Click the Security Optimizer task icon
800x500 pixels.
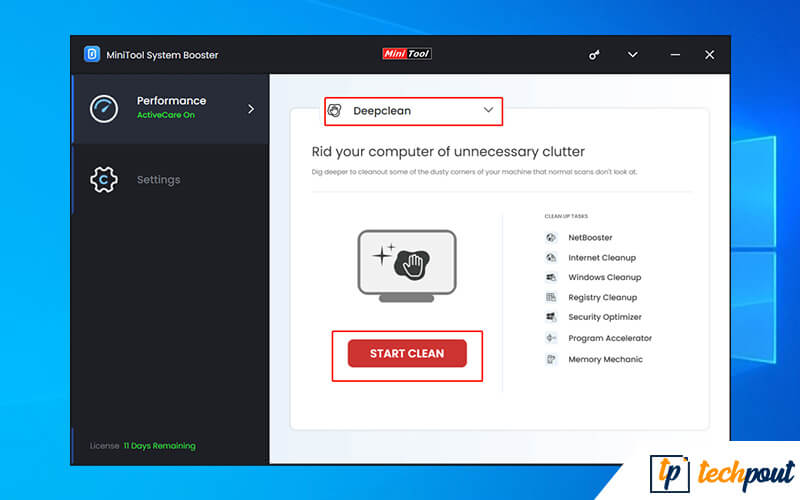tap(551, 317)
